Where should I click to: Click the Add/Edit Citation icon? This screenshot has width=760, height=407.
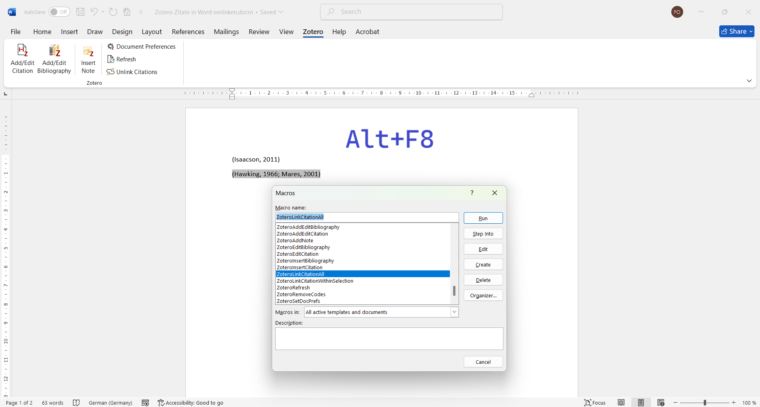(x=22, y=50)
